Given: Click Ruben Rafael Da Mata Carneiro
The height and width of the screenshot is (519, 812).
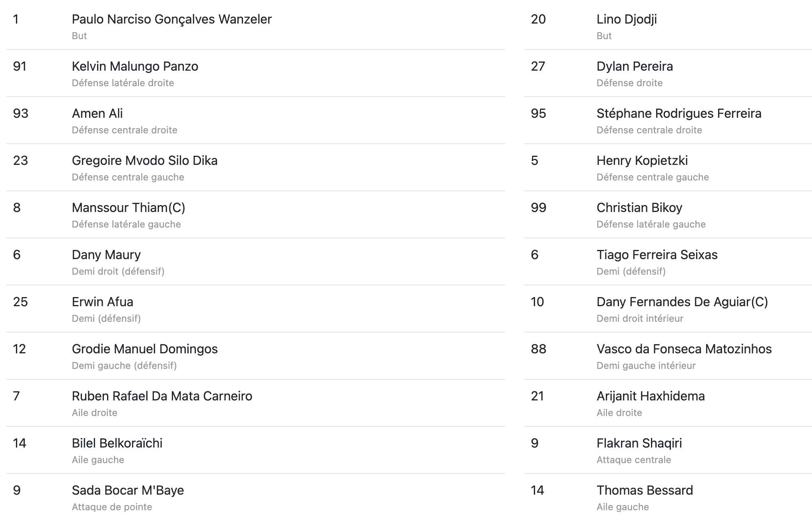Looking at the screenshot, I should click(x=256, y=403).
